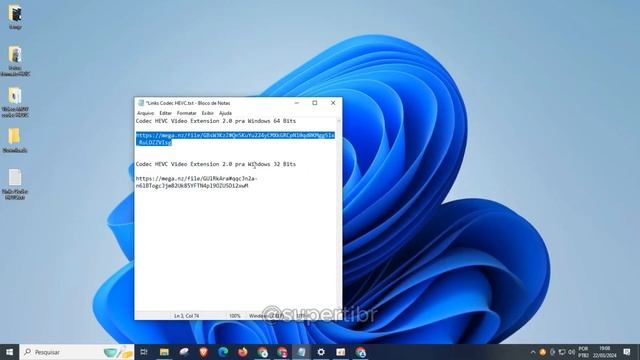Open the Exibir menu
Screen dimensions: 640x360
coord(208,113)
